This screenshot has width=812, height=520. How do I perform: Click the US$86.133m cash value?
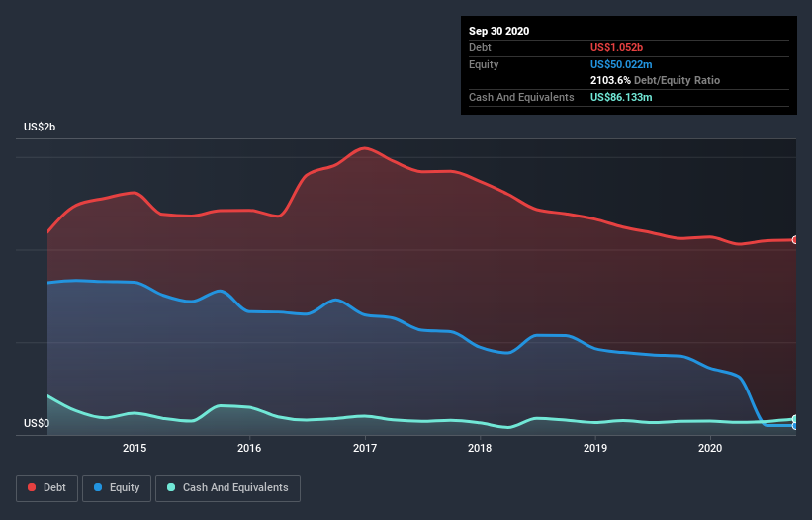click(x=621, y=97)
